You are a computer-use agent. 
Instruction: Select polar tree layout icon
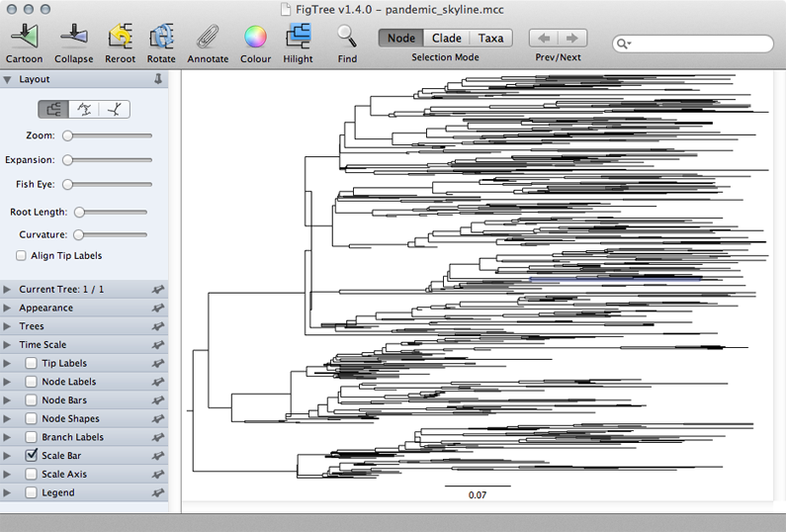(84, 110)
